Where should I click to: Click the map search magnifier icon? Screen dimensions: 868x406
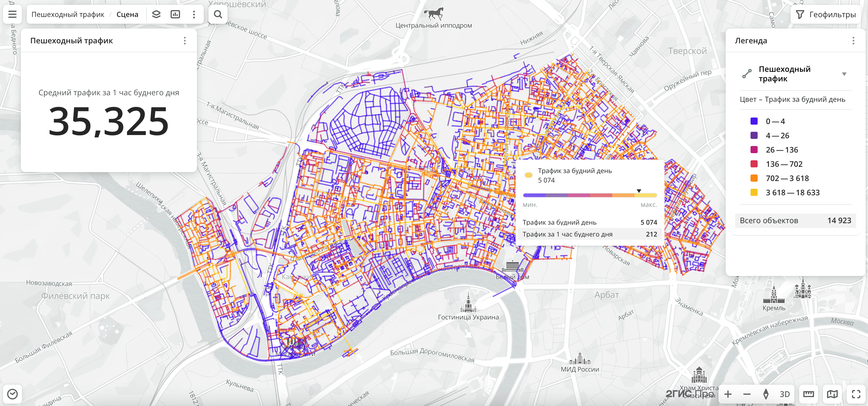click(218, 14)
